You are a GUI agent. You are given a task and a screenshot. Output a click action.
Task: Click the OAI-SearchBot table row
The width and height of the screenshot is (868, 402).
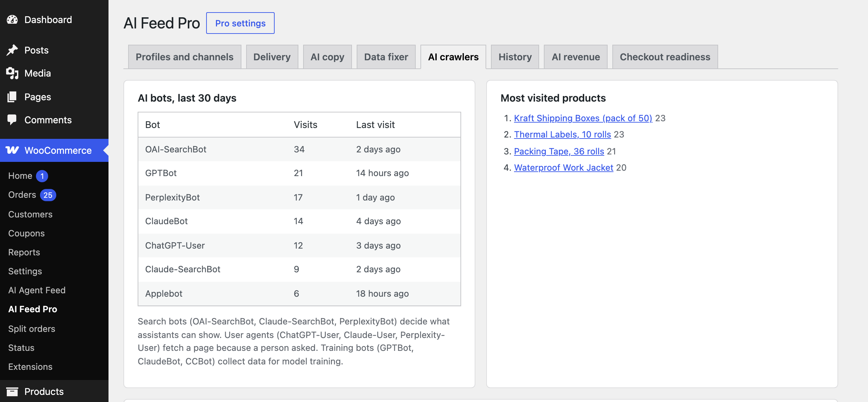pyautogui.click(x=299, y=149)
